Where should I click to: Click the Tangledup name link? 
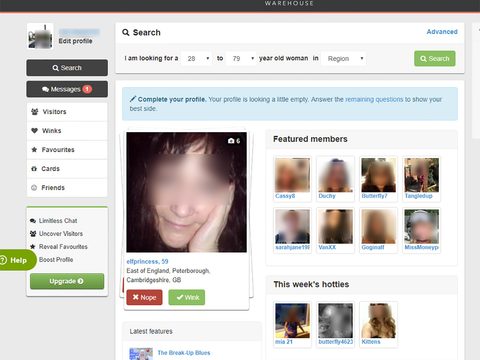point(419,196)
